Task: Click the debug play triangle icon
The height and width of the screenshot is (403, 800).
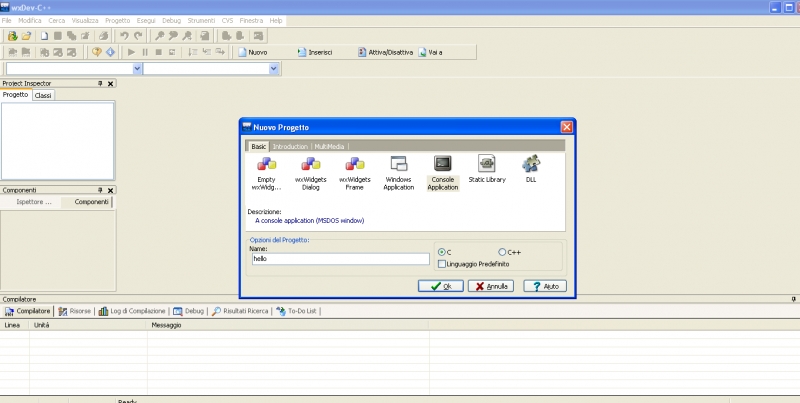Action: pyautogui.click(x=131, y=52)
